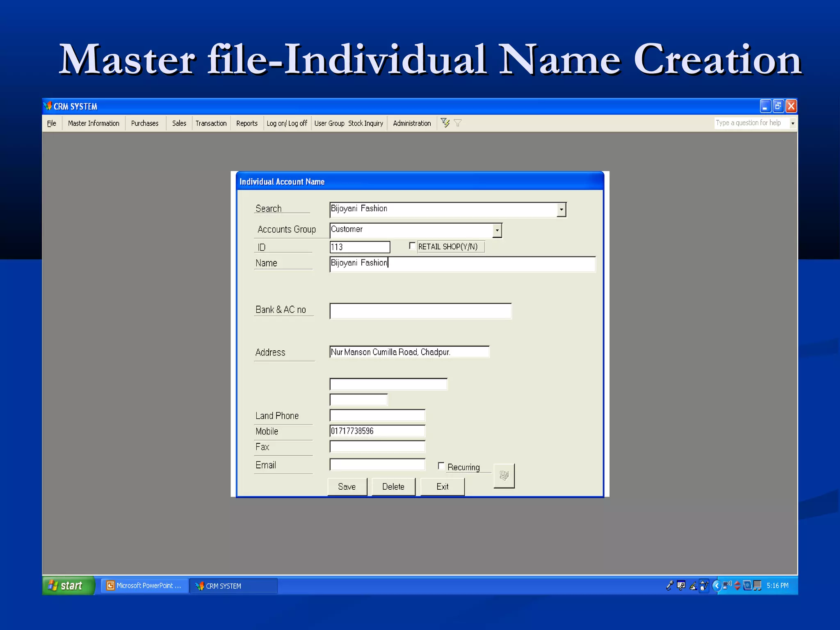
Task: Click the Address field with Nur Manson
Action: tap(409, 352)
